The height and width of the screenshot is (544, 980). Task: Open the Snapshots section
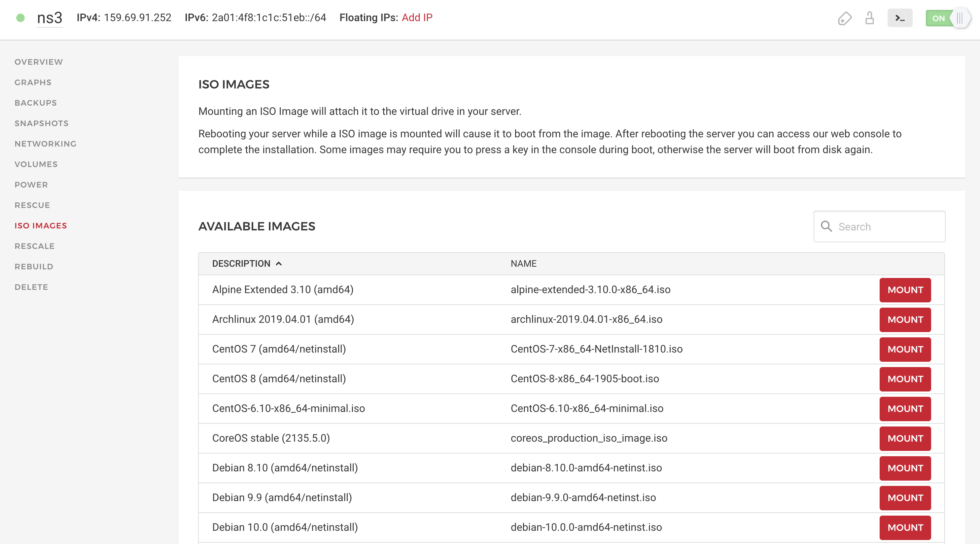42,123
